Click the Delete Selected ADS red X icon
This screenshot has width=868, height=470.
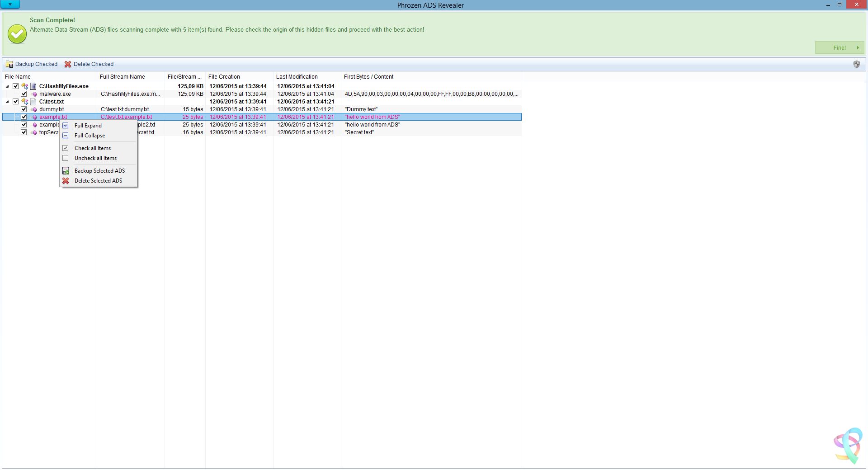point(66,181)
